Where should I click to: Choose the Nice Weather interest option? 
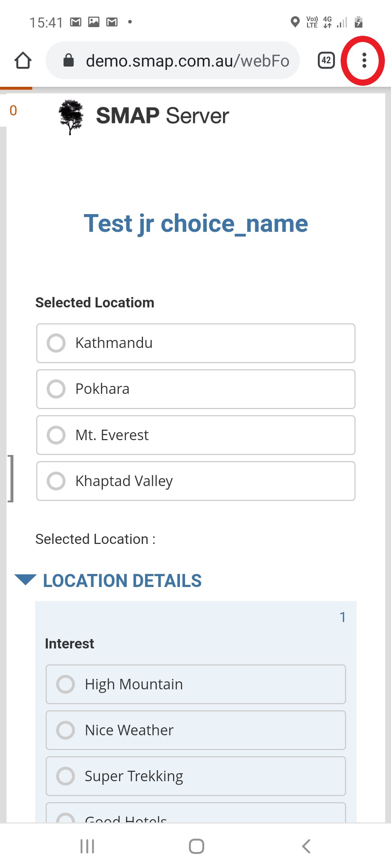66,730
